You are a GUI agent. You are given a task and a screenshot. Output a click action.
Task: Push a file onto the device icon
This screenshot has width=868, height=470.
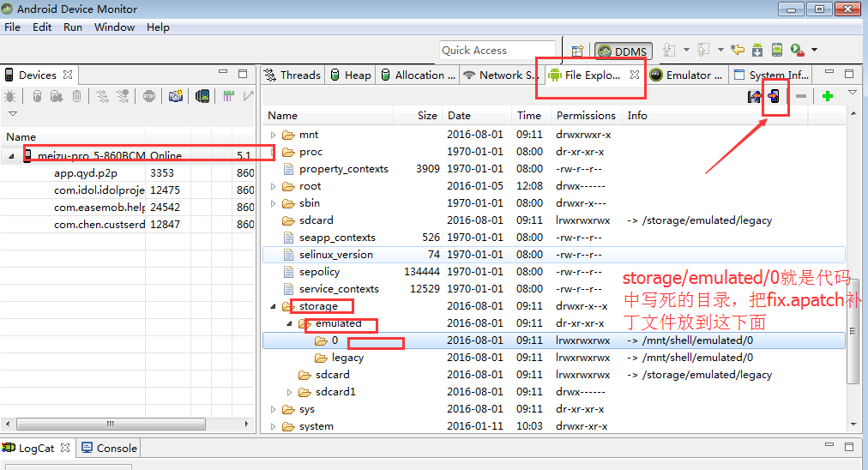pyautogui.click(x=774, y=97)
